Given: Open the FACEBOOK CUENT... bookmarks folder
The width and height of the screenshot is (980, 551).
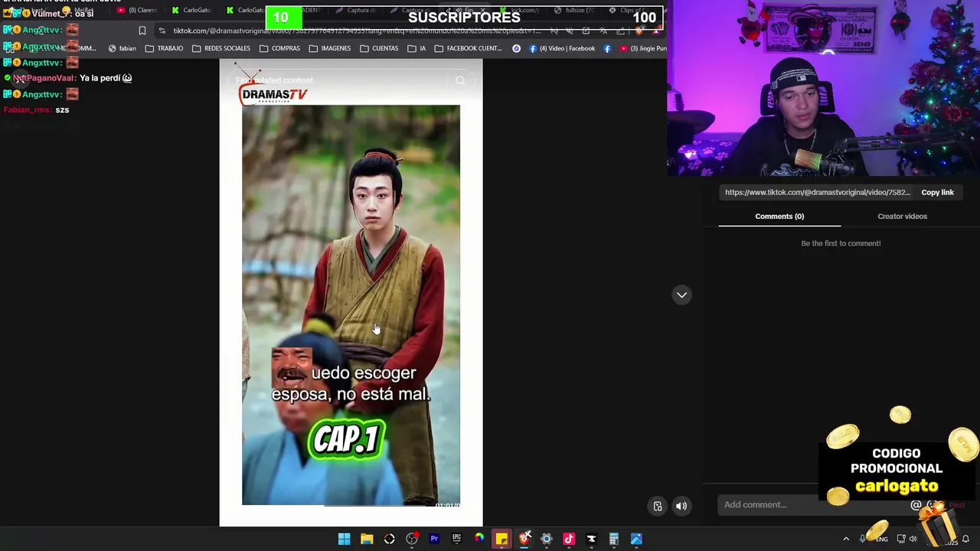Looking at the screenshot, I should [x=468, y=48].
